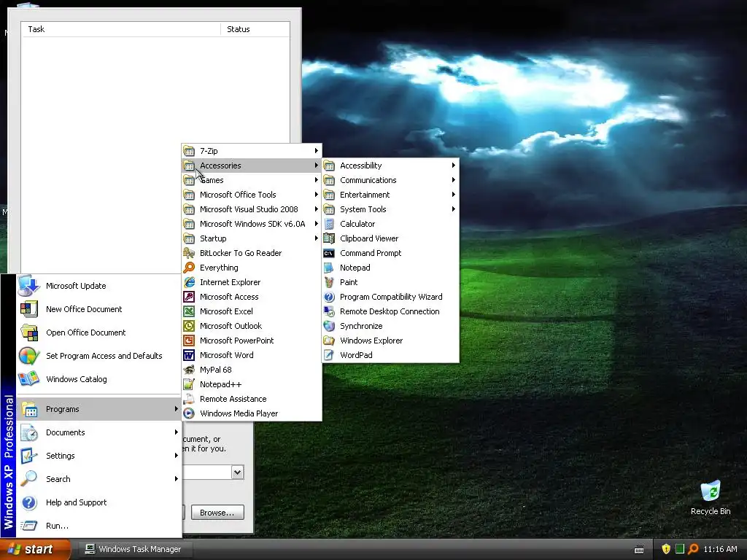Choose Open Office Document

pyautogui.click(x=99, y=332)
